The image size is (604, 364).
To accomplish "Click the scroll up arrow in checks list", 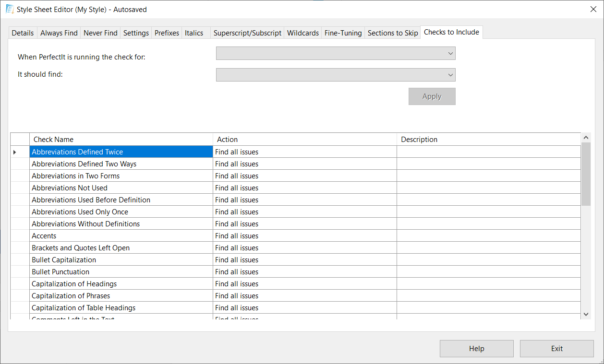I will click(x=586, y=138).
